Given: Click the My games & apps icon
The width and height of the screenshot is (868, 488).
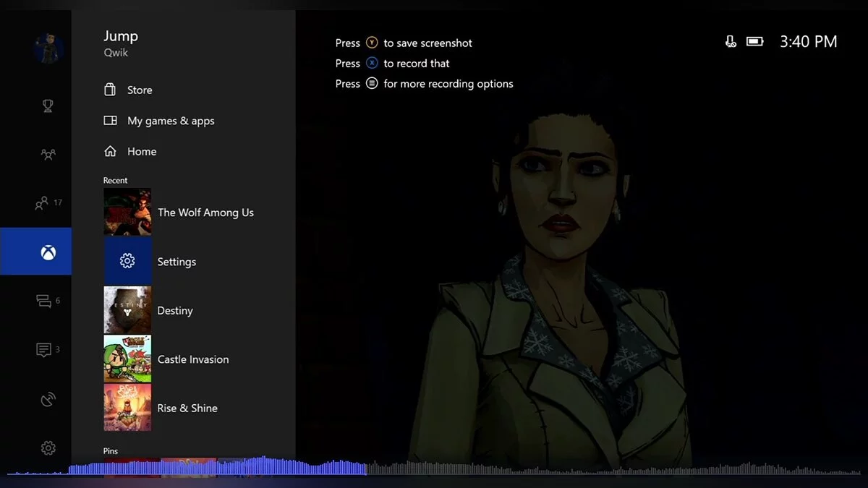Looking at the screenshot, I should pyautogui.click(x=110, y=121).
